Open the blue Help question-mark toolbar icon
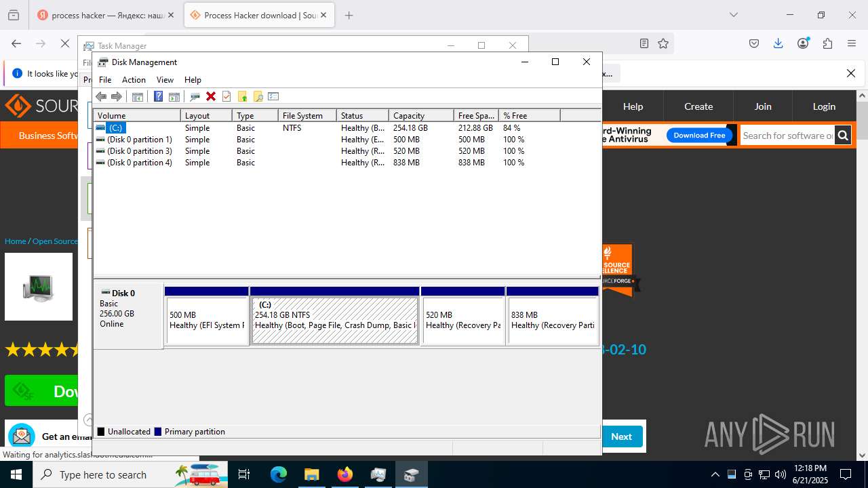This screenshot has width=868, height=488. click(158, 96)
